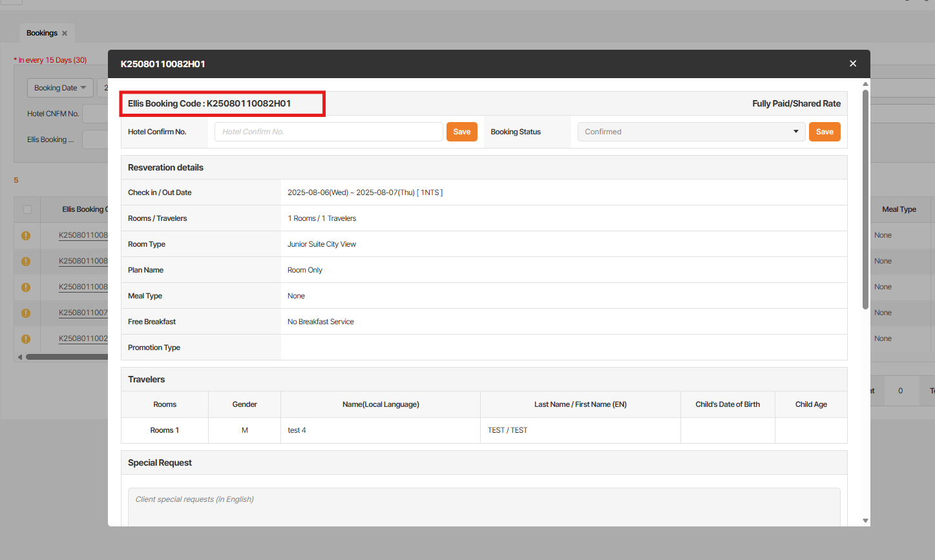
Task: Open the booking link starting K2508011002
Action: 83,338
